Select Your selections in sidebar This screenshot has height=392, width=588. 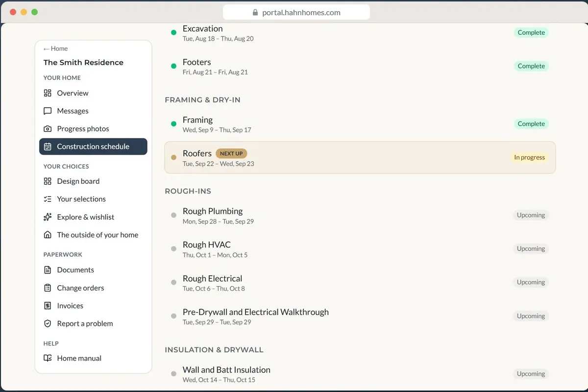point(93,199)
